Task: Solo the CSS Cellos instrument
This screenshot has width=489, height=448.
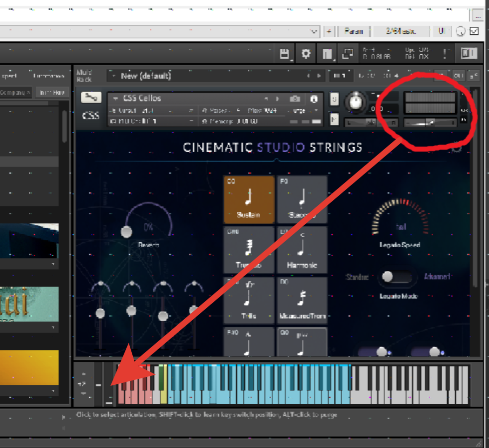Action: point(334,99)
